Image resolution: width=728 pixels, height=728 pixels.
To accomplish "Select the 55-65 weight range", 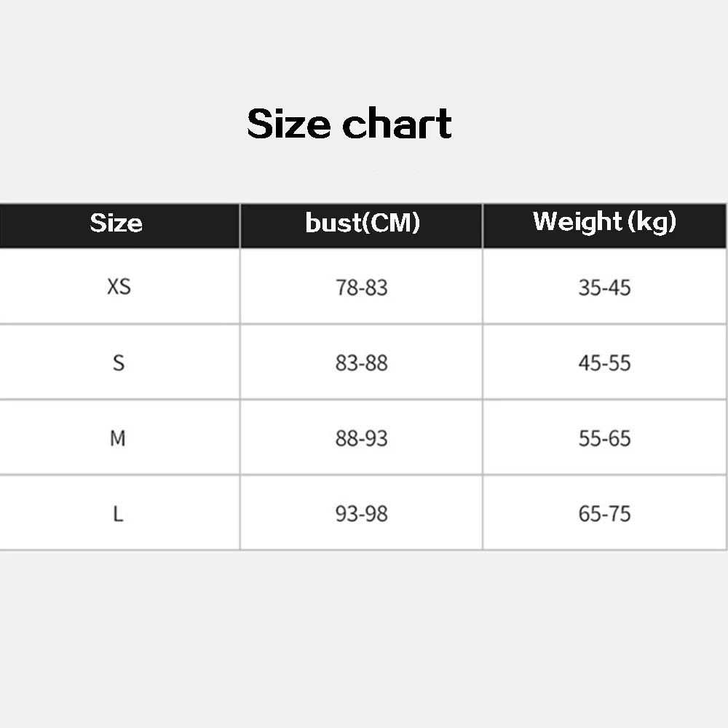I will click(x=604, y=439).
